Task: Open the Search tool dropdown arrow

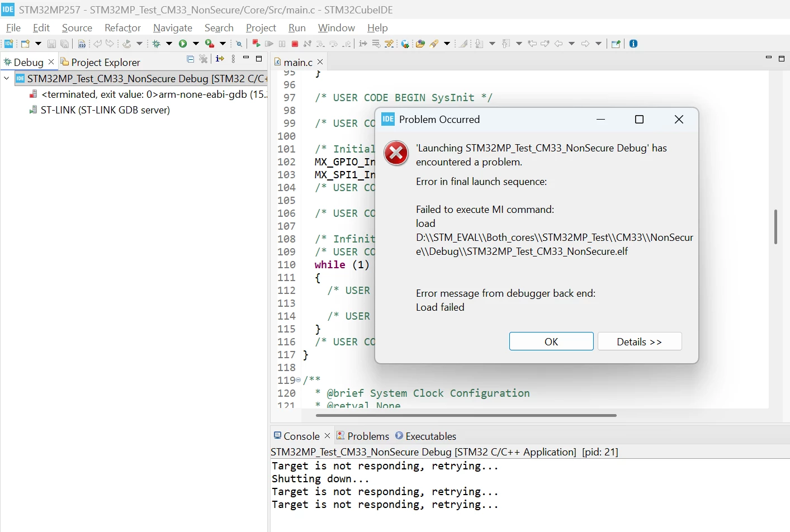Action: click(447, 44)
